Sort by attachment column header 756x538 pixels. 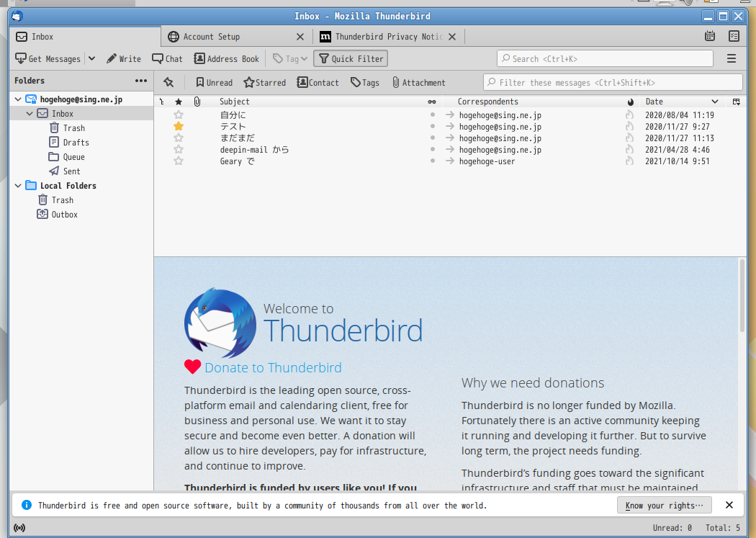click(x=197, y=102)
